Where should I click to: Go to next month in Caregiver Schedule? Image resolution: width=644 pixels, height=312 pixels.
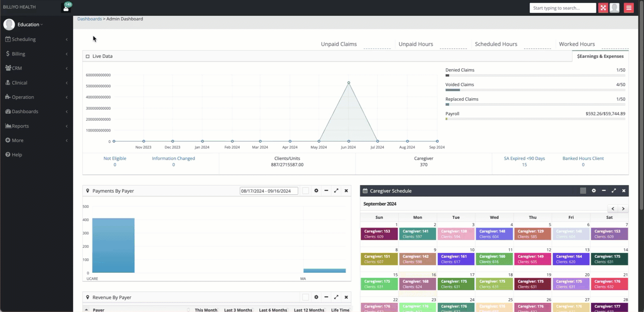pos(623,209)
